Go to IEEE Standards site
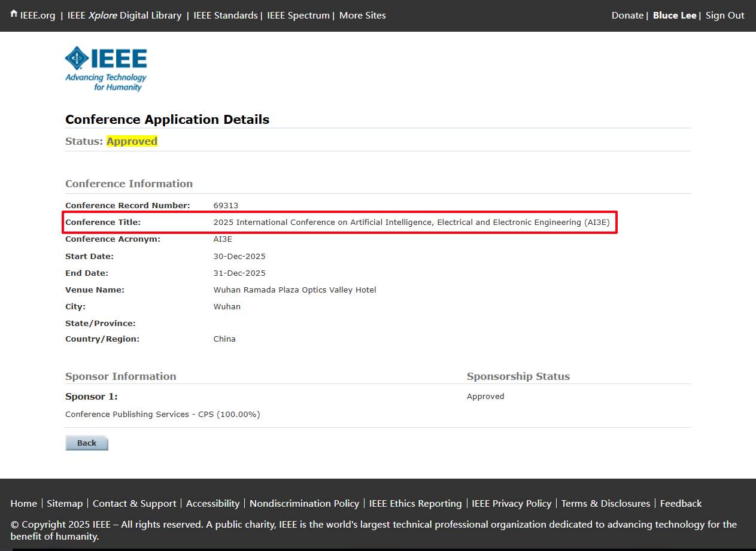Viewport: 756px width, 551px height. coord(226,16)
